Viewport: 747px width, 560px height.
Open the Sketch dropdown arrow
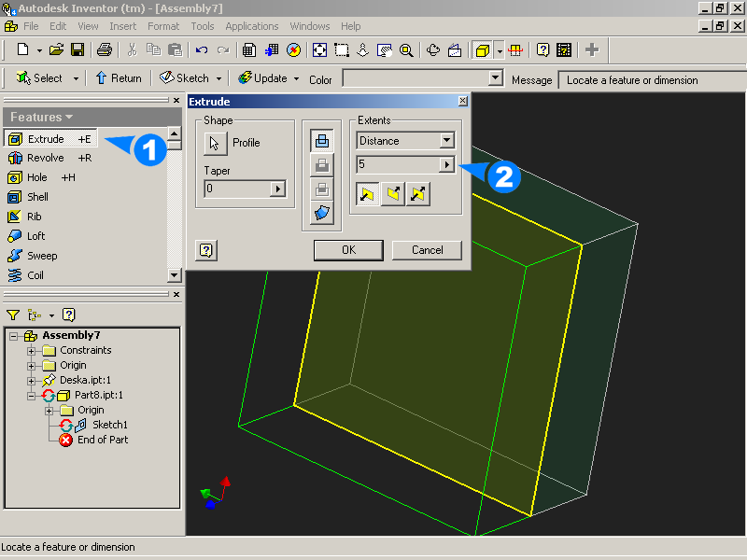click(219, 78)
